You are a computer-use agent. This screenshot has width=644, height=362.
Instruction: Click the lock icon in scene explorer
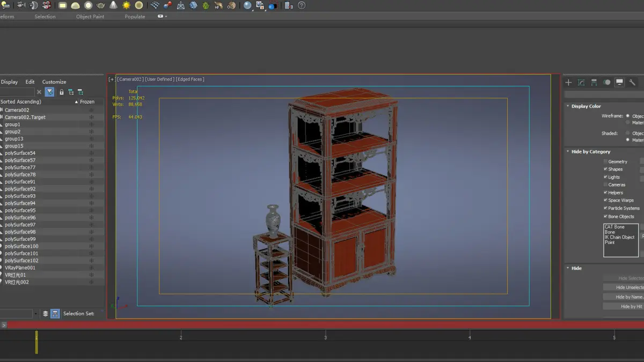pyautogui.click(x=62, y=92)
